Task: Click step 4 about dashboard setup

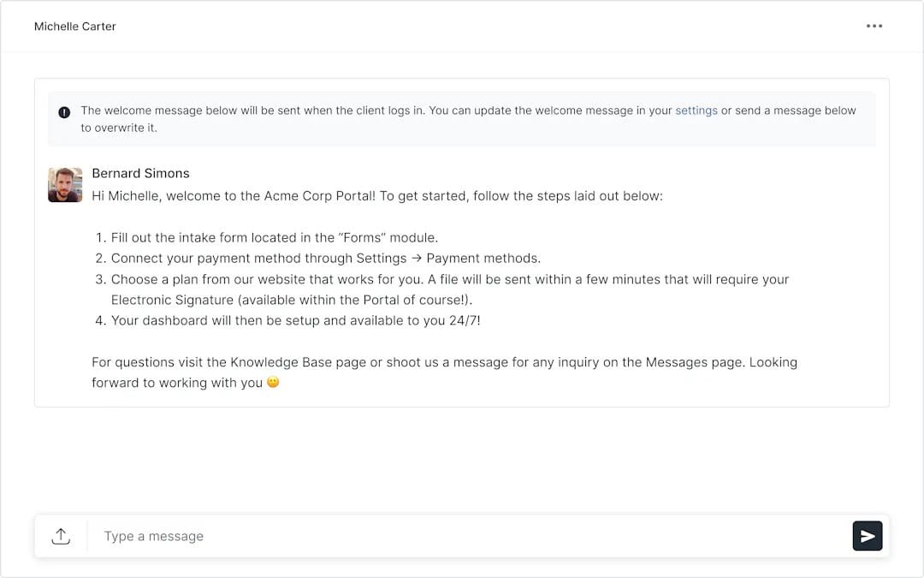Action: click(295, 321)
